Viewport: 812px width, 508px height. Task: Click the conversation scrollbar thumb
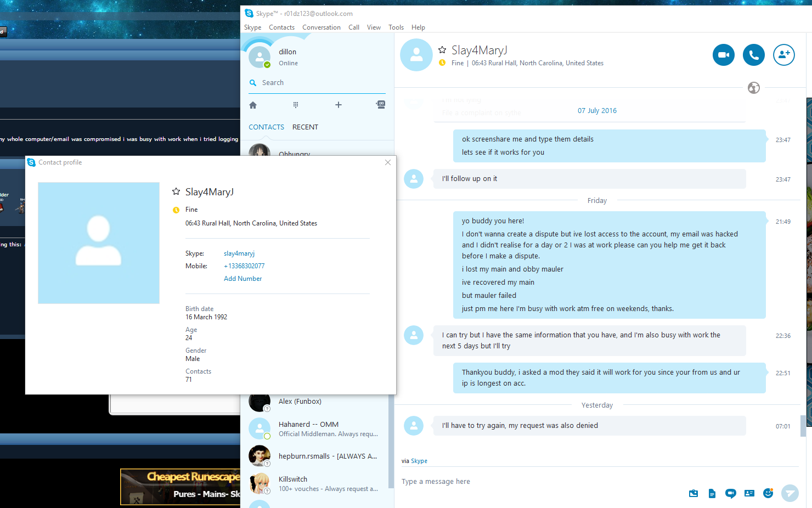point(803,426)
